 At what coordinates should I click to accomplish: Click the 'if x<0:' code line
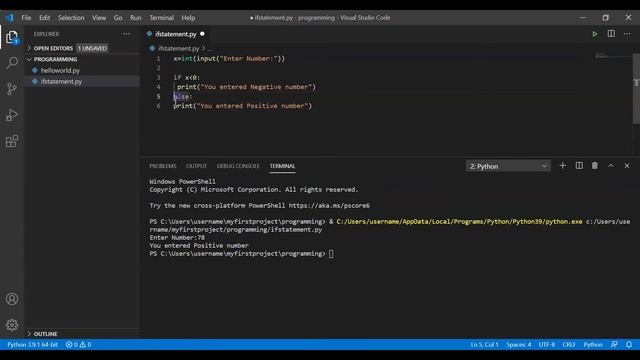(x=187, y=77)
